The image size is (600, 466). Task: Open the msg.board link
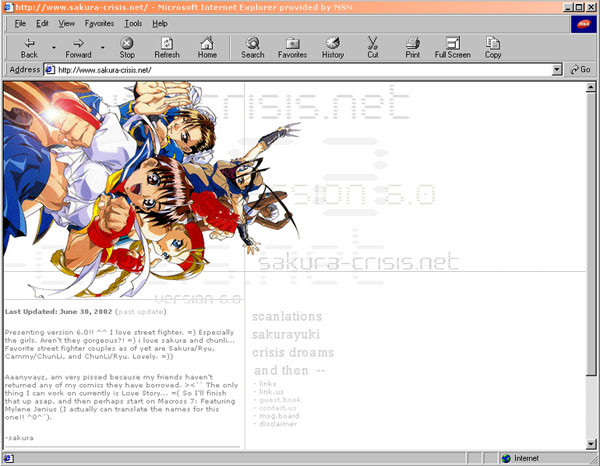279,415
